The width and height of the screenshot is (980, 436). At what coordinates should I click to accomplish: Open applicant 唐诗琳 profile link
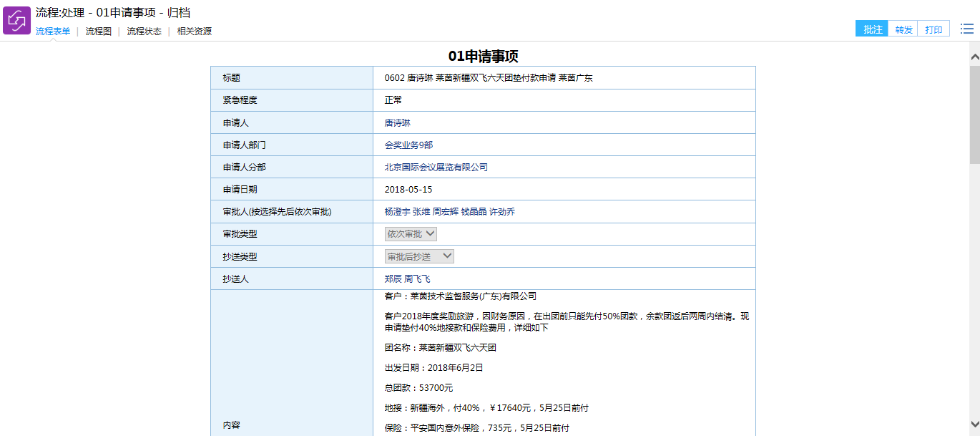coord(398,123)
